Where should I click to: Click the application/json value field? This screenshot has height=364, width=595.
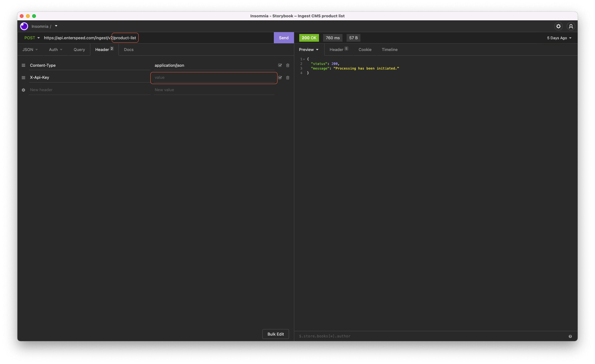(214, 65)
